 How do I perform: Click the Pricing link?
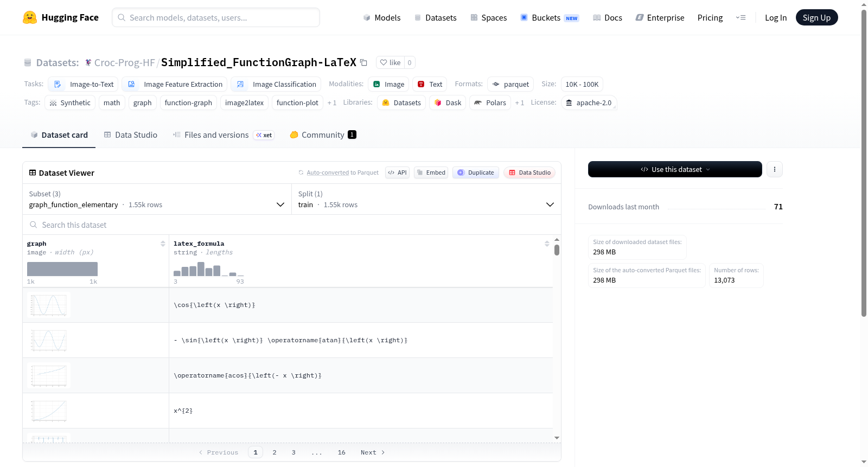[710, 17]
